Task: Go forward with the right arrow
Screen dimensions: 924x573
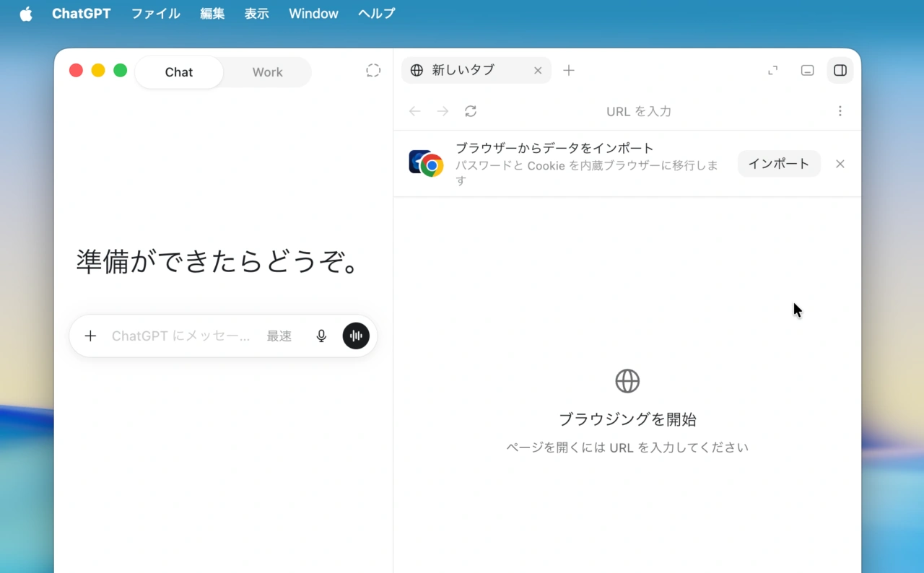Action: [x=443, y=111]
